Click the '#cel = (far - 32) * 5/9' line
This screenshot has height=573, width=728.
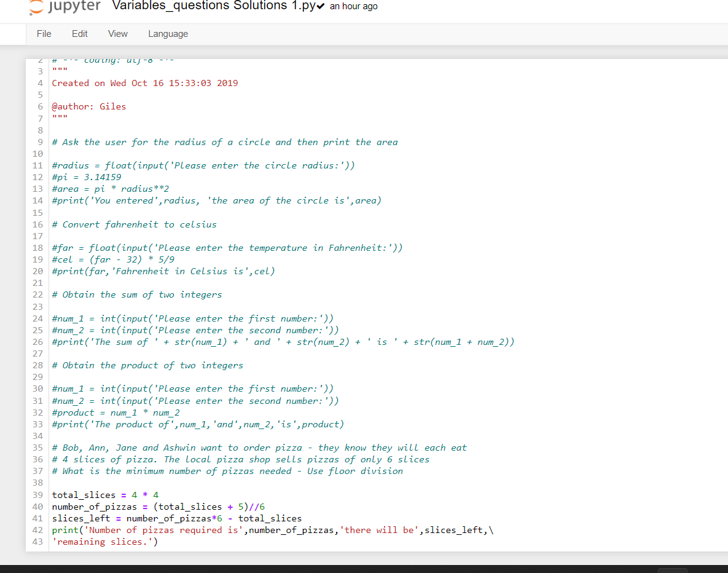[x=113, y=259]
